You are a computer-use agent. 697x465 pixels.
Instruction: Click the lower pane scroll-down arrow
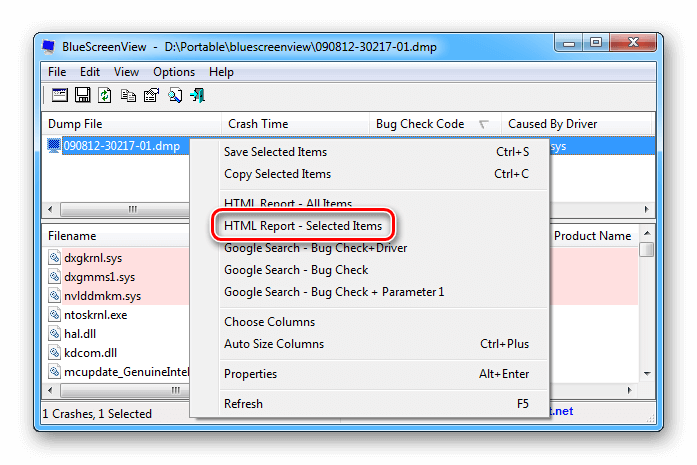click(x=647, y=373)
